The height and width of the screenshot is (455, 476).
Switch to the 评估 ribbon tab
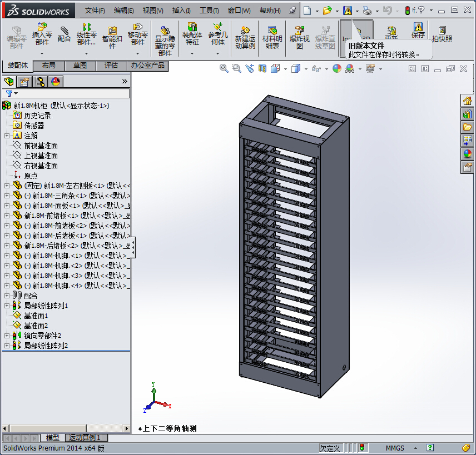coord(111,66)
